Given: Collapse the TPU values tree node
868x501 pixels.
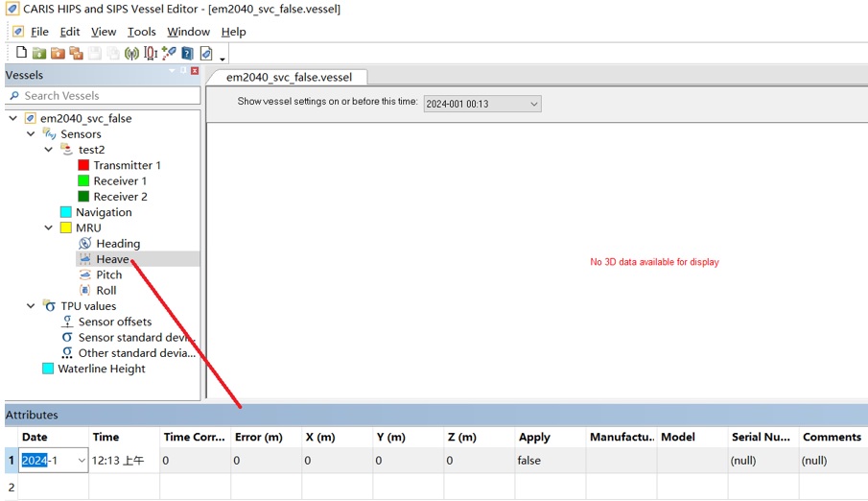Looking at the screenshot, I should pos(31,305).
